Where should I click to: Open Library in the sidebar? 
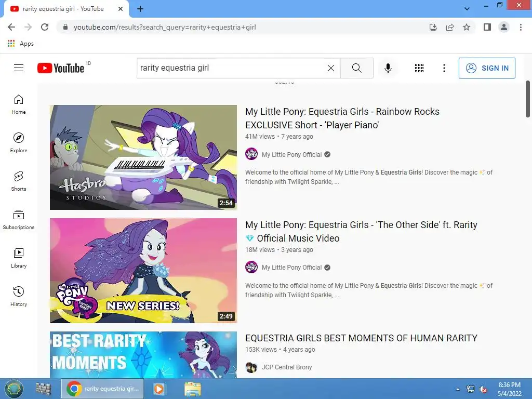pyautogui.click(x=19, y=258)
